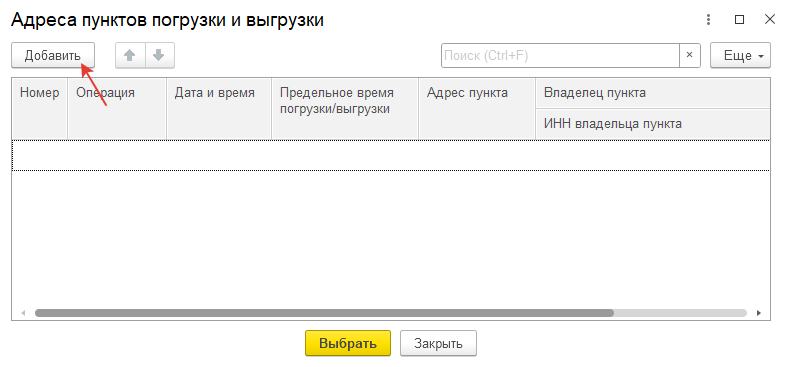This screenshot has width=788, height=367.
Task: Focus the Поиск (Ctrl+F) search field
Action: 560,55
